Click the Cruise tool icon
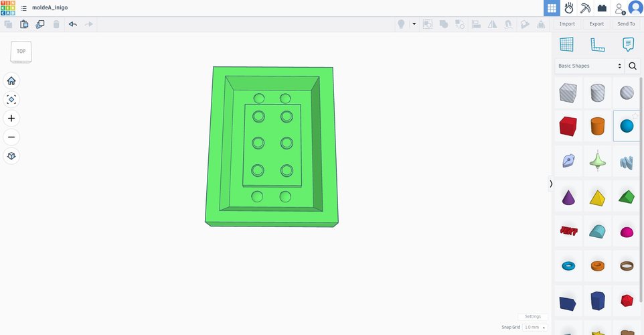Screen dimensions: 644x335 [x=509, y=24]
